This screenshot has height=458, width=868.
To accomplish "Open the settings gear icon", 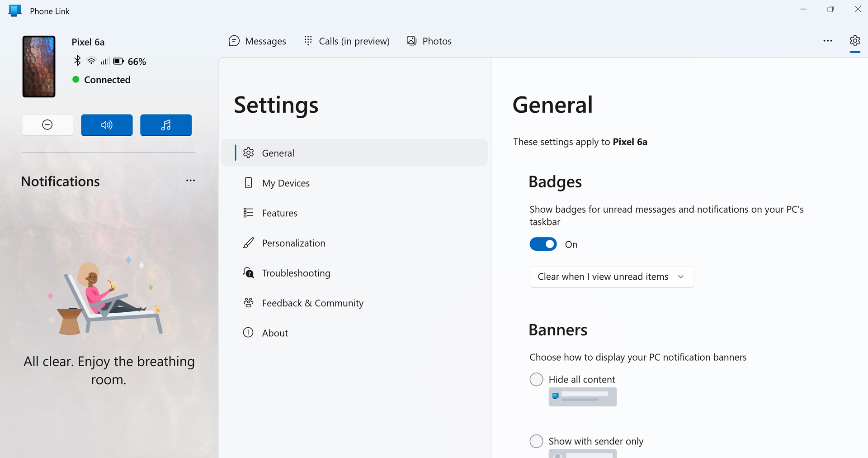I will click(854, 41).
